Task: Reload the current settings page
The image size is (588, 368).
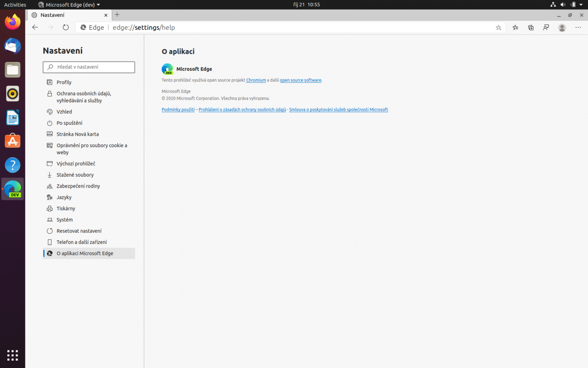Action: click(65, 27)
